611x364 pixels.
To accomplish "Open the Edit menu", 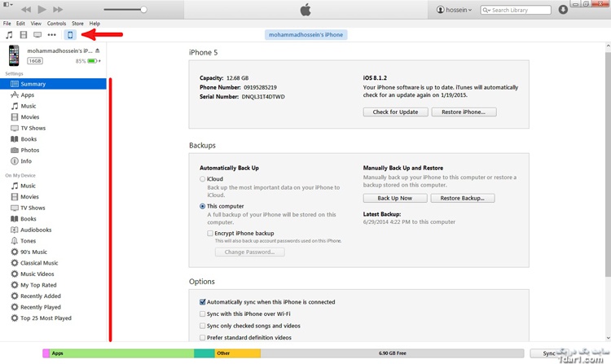I will coord(20,24).
